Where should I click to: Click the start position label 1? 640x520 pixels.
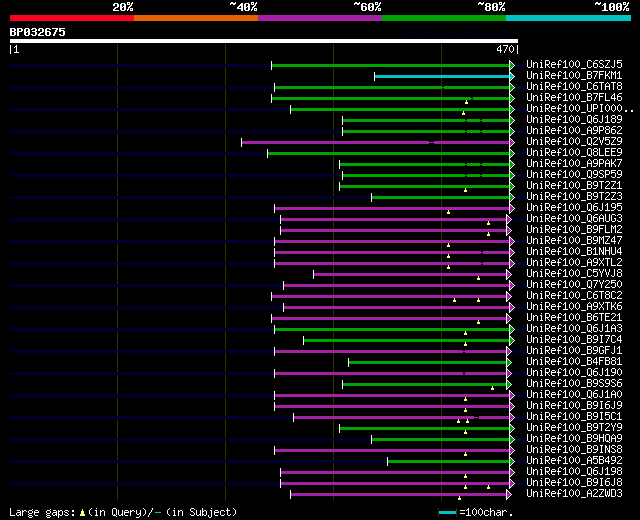pos(16,49)
